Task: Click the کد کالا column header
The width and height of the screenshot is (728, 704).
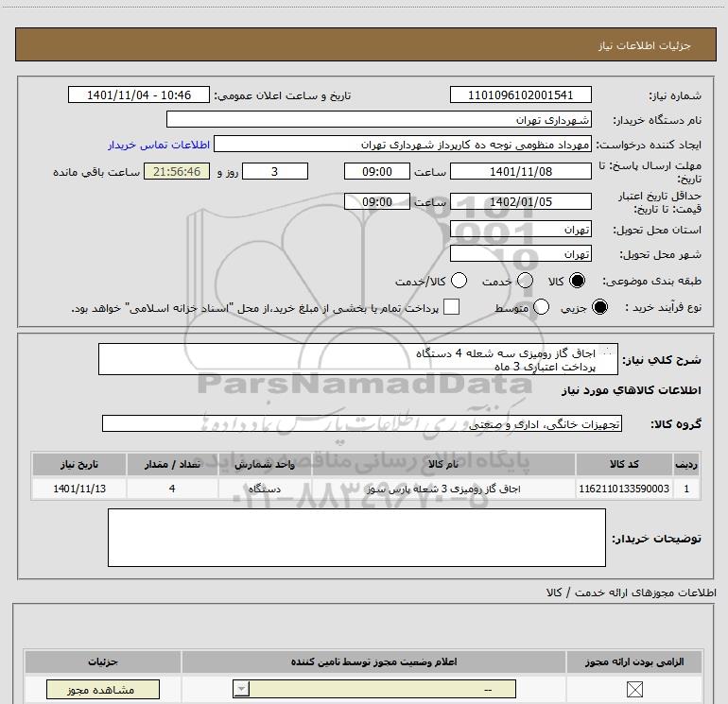Action: (624, 464)
